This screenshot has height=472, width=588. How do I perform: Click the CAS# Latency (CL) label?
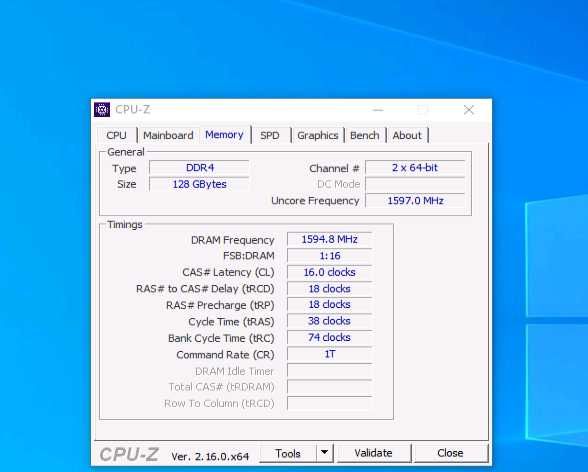(228, 273)
